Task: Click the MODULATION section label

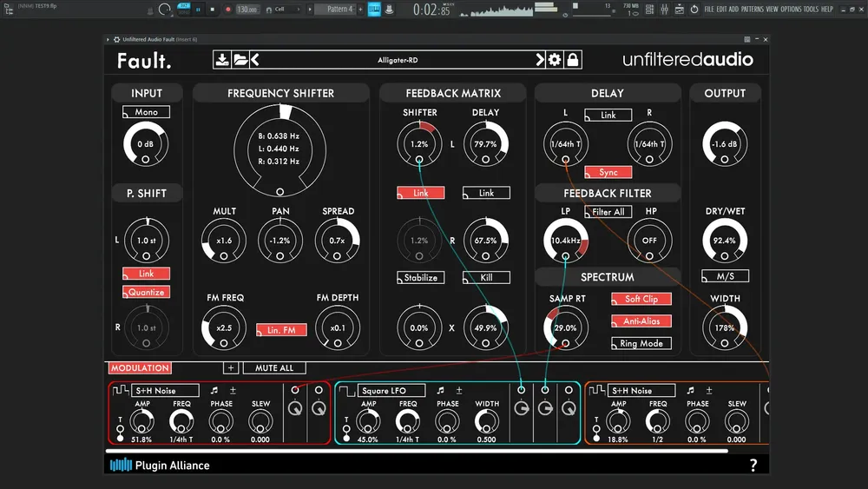Action: (x=140, y=367)
